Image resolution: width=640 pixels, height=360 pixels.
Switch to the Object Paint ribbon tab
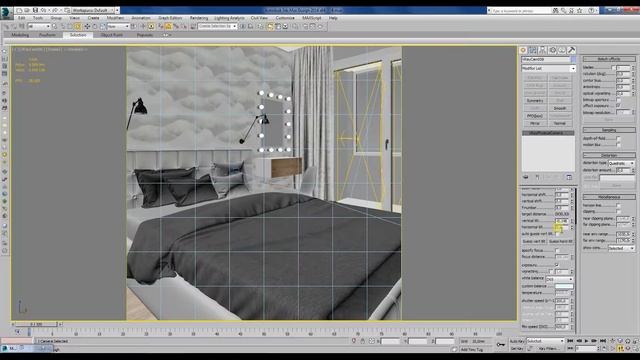click(111, 35)
